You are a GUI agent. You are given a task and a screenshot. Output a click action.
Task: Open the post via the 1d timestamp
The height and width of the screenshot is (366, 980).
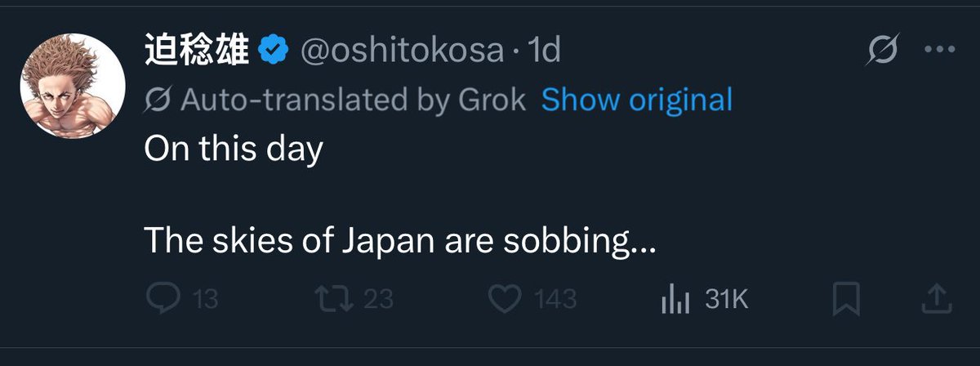coord(545,51)
